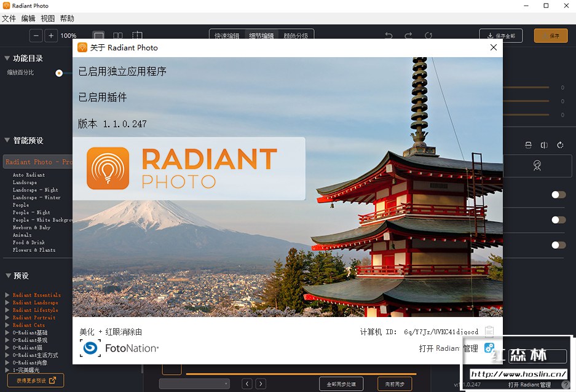The height and width of the screenshot is (392, 576).
Task: Click the reset circular arrow icon
Action: point(428,36)
